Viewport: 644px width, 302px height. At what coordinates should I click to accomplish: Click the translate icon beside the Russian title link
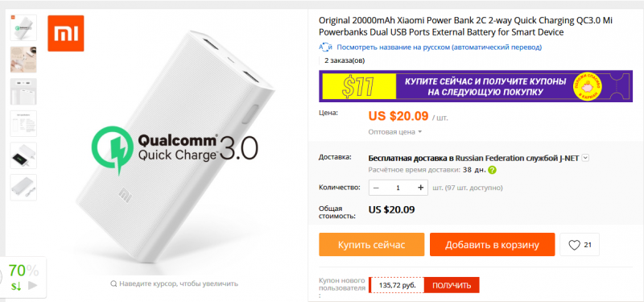click(x=326, y=48)
